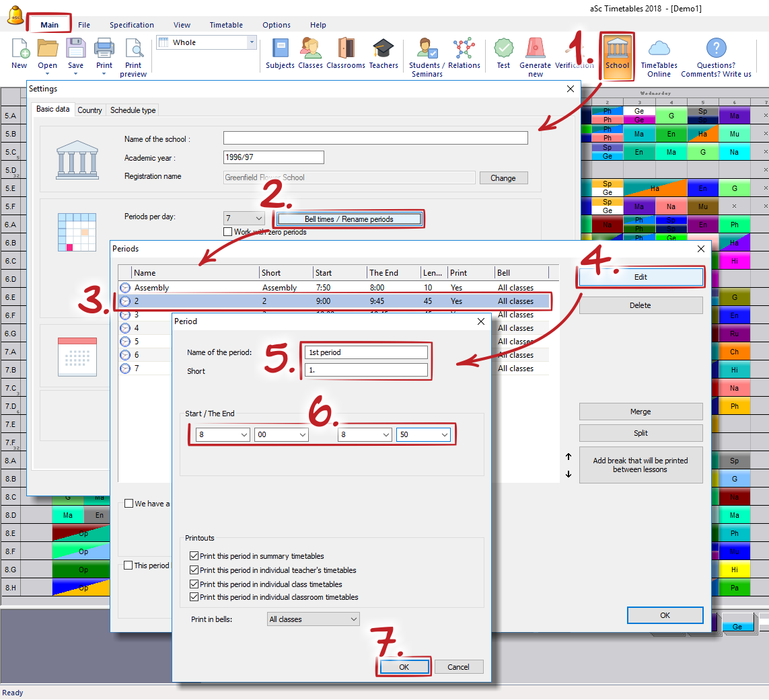Enable Work with zero periods checkbox
Viewport: 769px width, 700px height.
228,232
